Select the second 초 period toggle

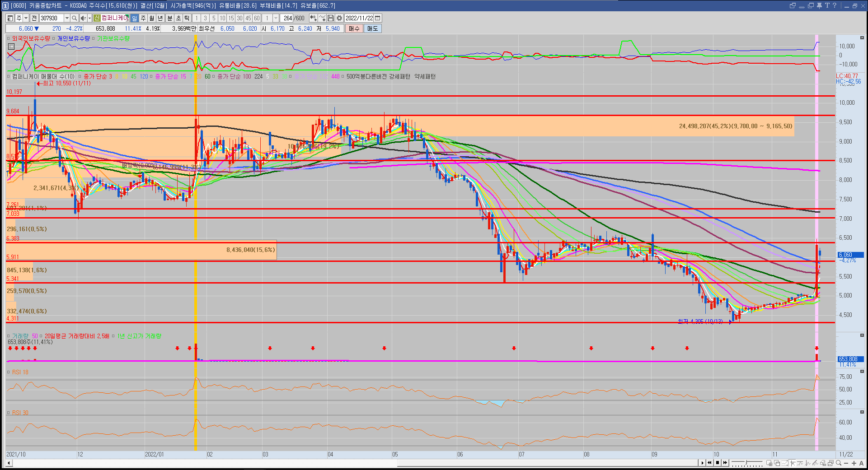(178, 18)
